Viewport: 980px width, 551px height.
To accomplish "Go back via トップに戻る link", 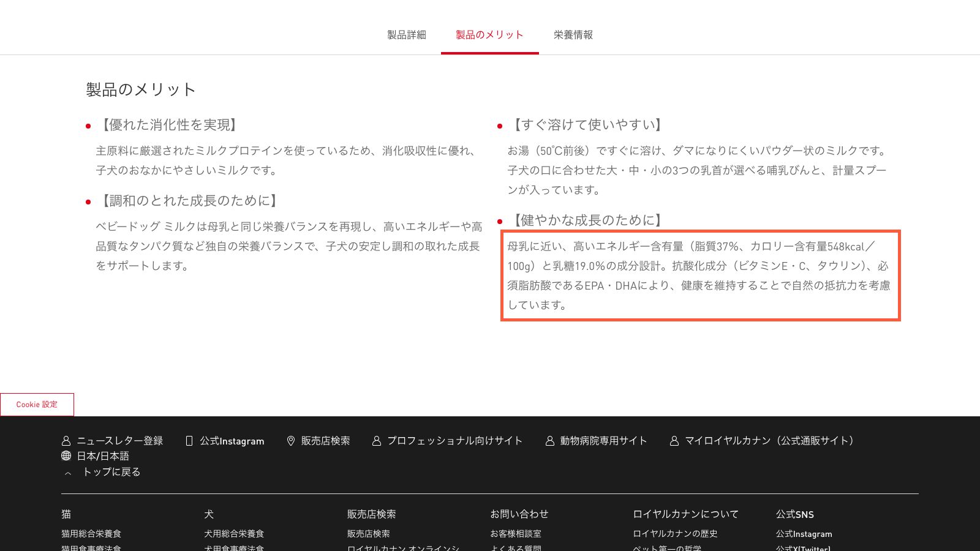I will coord(111,472).
